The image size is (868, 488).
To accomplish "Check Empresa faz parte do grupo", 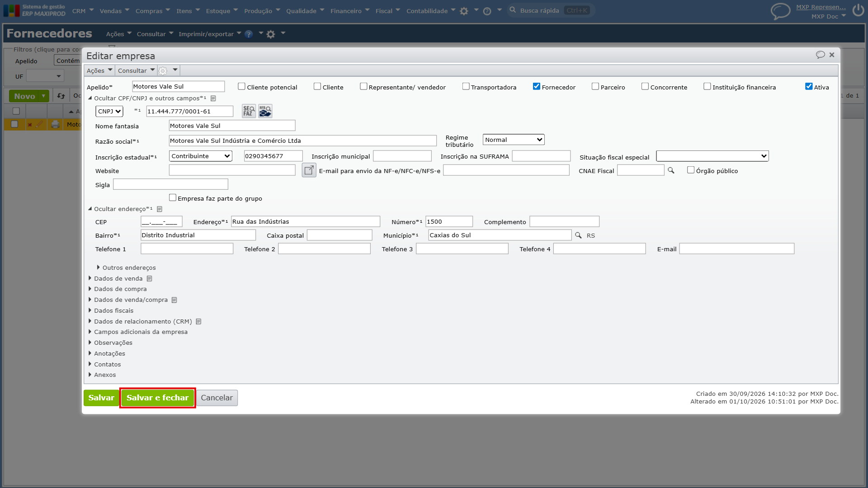I will pos(173,197).
